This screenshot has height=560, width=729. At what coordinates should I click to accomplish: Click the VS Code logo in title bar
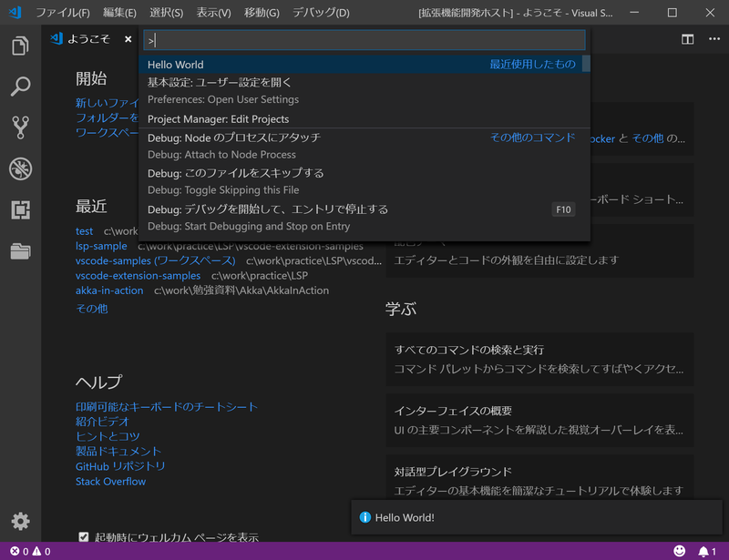point(15,12)
